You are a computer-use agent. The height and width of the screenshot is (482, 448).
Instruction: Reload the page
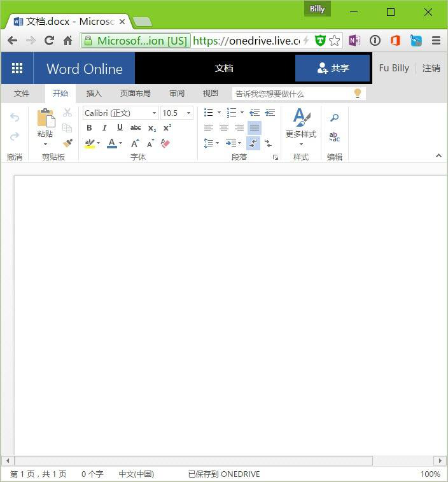point(49,40)
